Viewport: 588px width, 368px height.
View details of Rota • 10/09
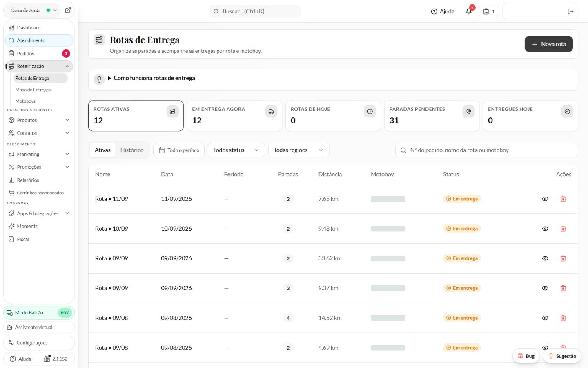coord(545,229)
